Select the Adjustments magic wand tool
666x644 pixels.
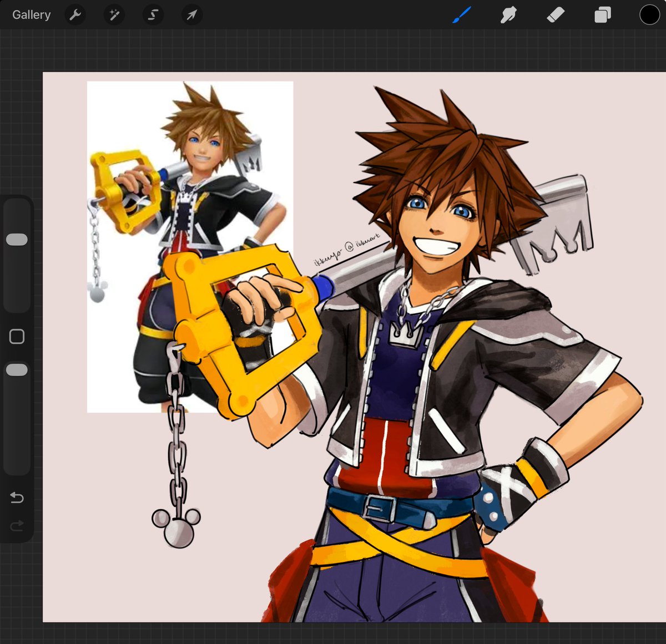[x=114, y=14]
